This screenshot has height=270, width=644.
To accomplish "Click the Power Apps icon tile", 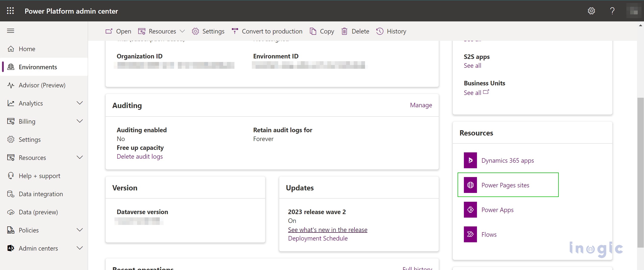I will coord(470,210).
